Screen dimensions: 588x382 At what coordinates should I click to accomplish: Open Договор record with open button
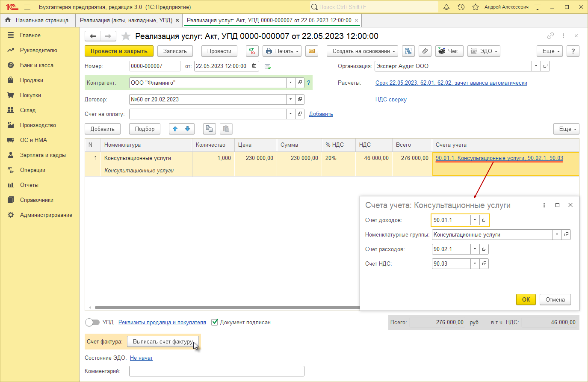pos(300,99)
